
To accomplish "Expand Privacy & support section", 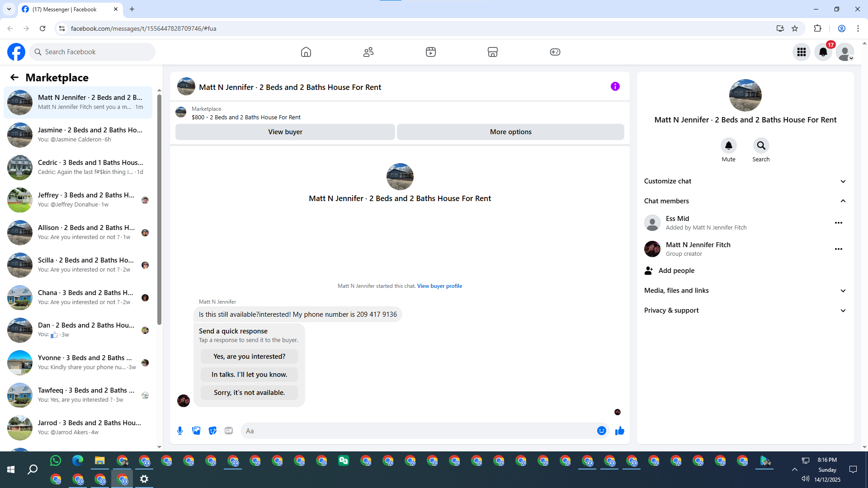I will [745, 310].
